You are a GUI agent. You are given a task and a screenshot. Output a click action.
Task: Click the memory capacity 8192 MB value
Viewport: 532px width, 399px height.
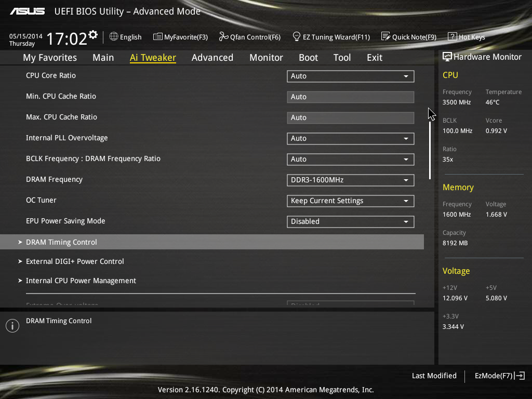455,243
